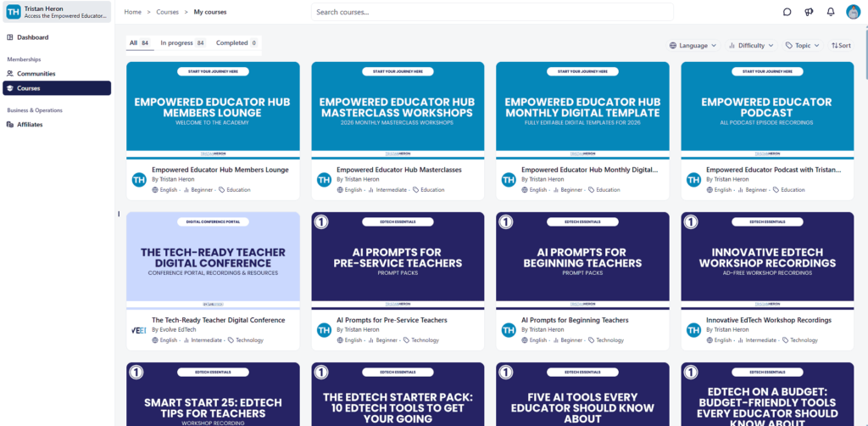Open the announcements megaphone icon

[x=809, y=12]
